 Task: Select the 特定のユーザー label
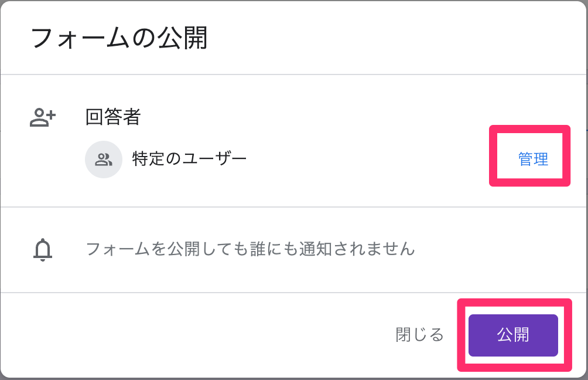coord(189,158)
